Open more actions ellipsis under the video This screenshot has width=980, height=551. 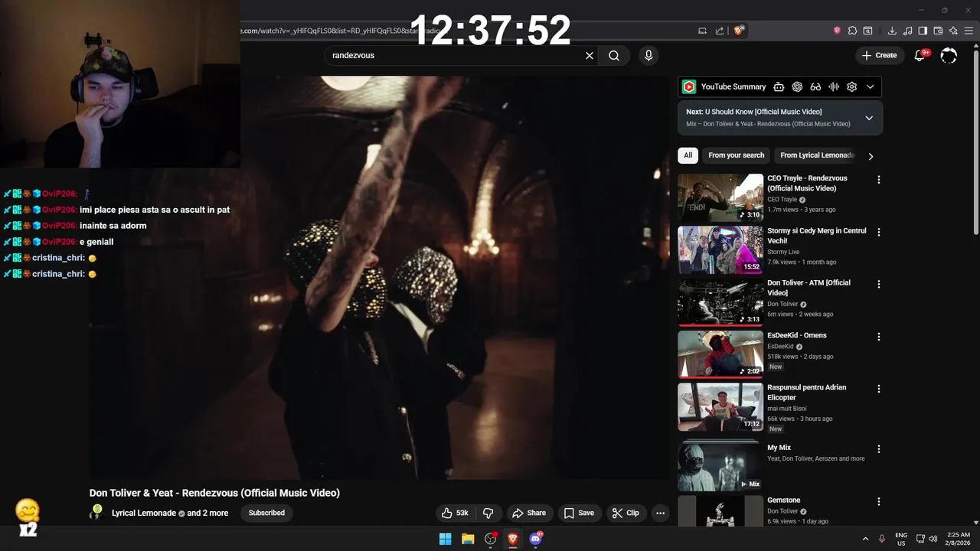pyautogui.click(x=660, y=513)
